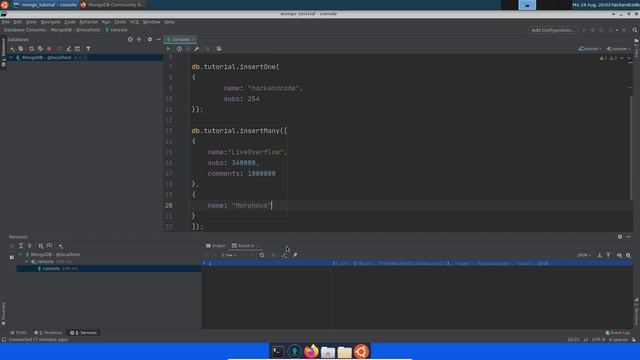Open Add Configuration dropdown
640x360 pixels.
553,30
